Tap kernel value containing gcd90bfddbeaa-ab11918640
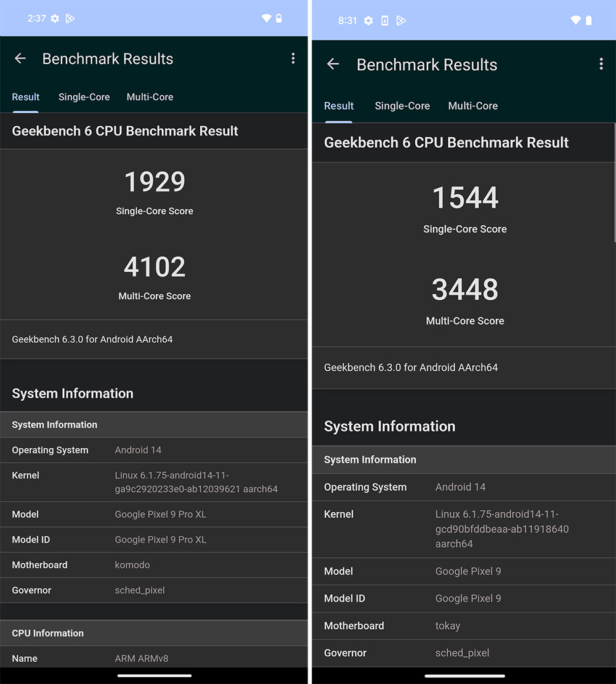The image size is (616, 684). [502, 529]
